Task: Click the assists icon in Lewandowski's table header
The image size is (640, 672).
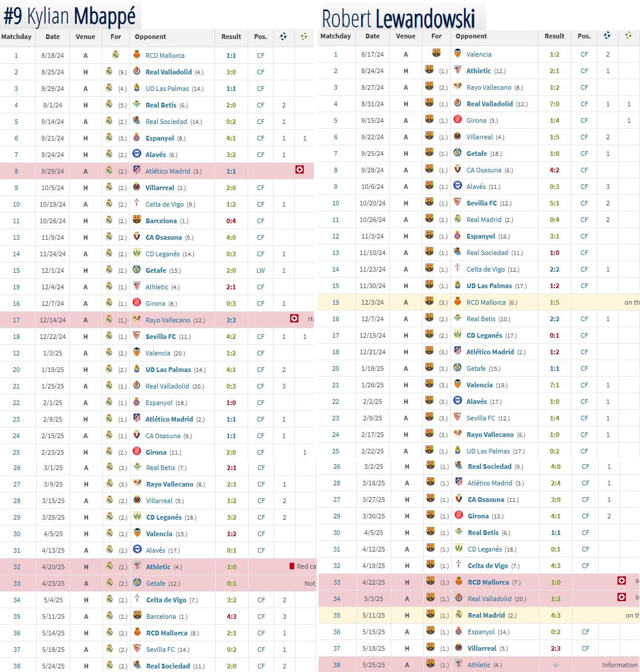Action: [x=628, y=35]
